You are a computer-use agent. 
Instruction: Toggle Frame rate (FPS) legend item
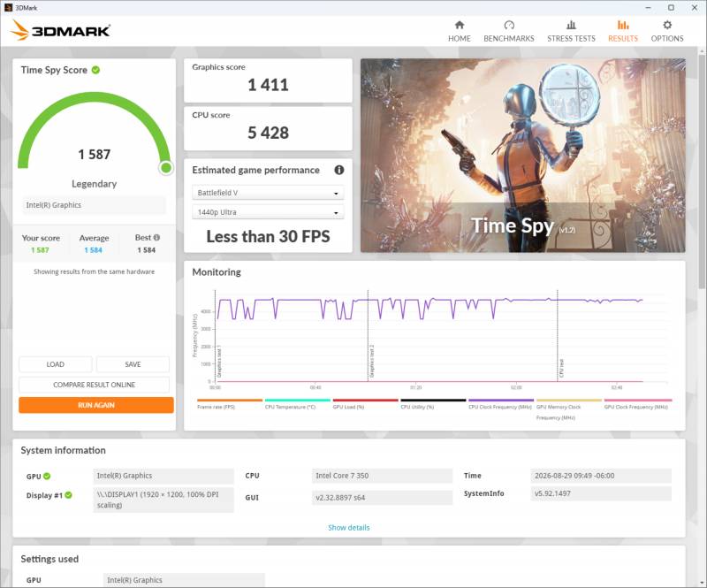230,403
